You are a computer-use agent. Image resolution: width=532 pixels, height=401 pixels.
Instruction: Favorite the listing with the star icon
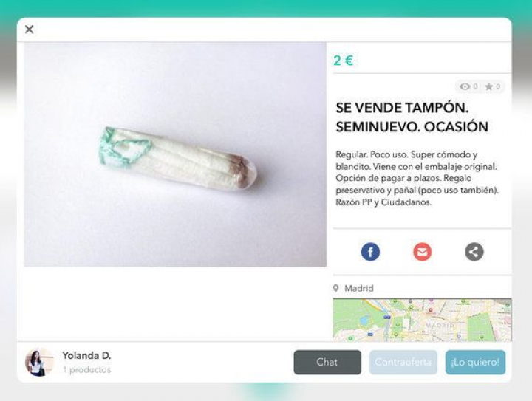[x=489, y=87]
